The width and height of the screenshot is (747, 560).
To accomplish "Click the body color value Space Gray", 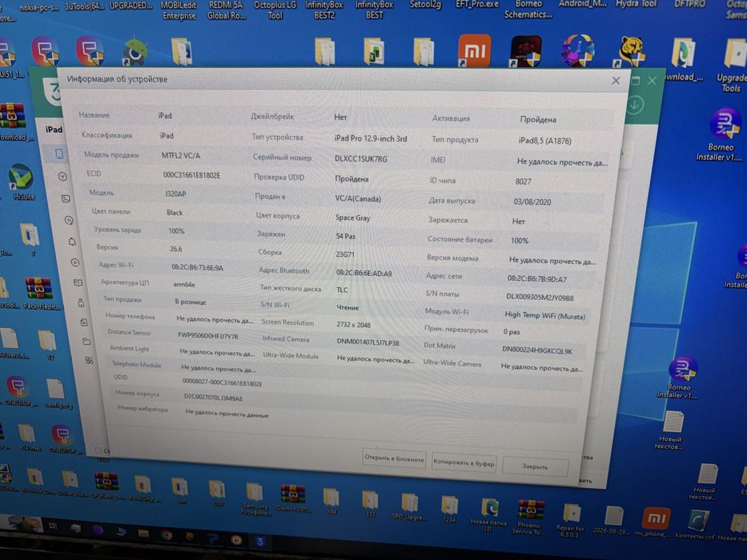I will click(x=352, y=218).
